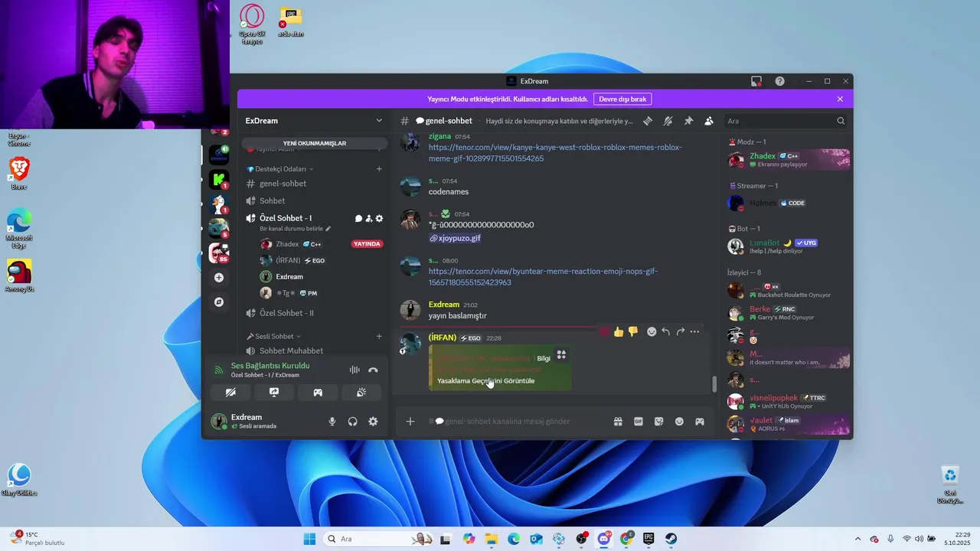Open more options for İRFAN's message
The width and height of the screenshot is (980, 551).
694,331
